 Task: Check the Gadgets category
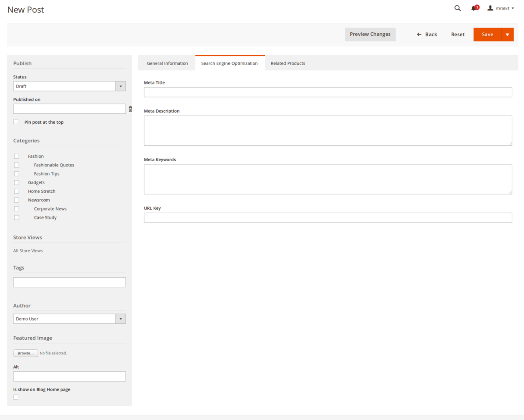point(16,182)
